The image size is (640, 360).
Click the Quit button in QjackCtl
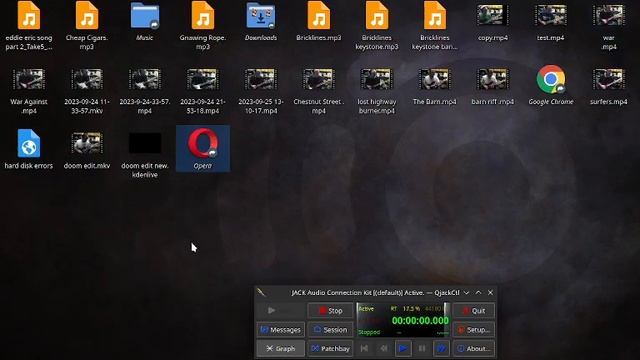coord(473,311)
